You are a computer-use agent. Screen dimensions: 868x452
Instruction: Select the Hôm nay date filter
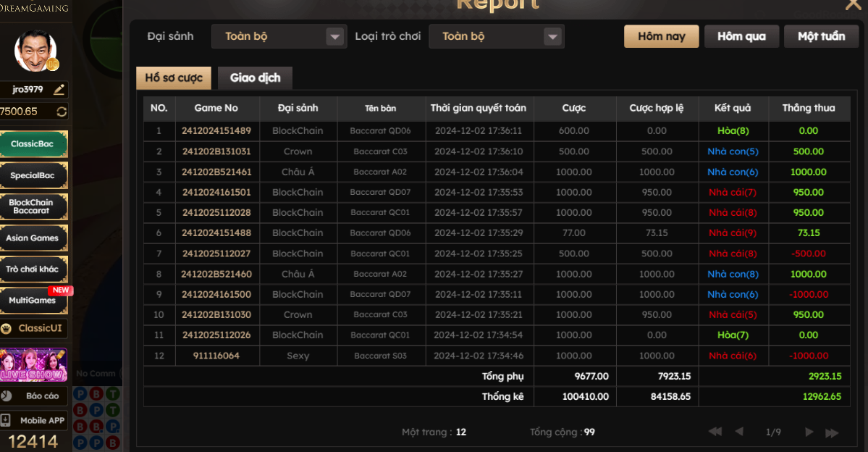coord(661,36)
